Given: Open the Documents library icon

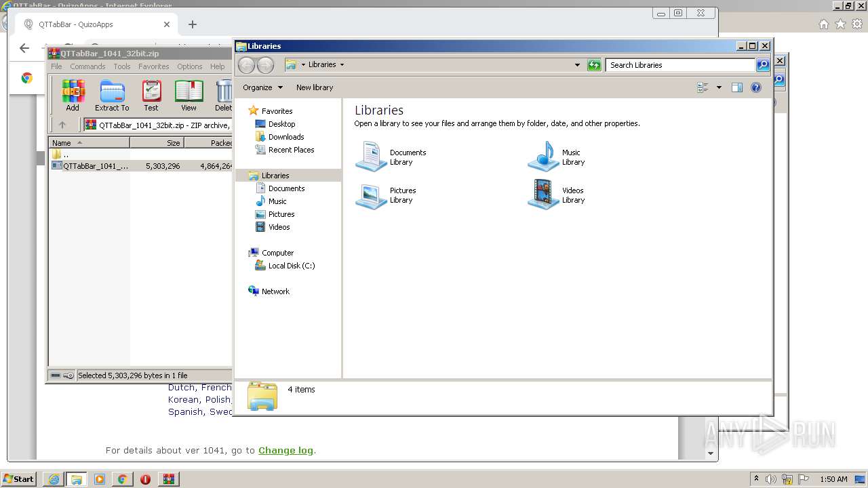Looking at the screenshot, I should [x=371, y=157].
